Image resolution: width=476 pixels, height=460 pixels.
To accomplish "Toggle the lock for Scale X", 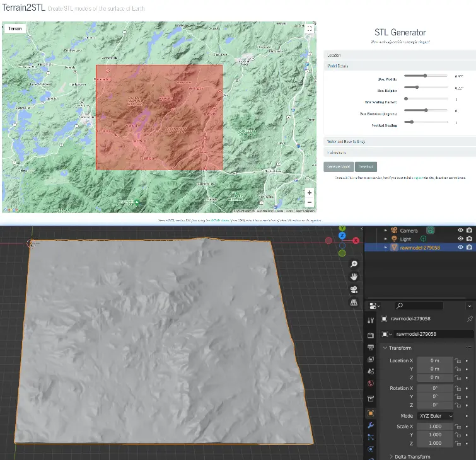I will tap(458, 427).
